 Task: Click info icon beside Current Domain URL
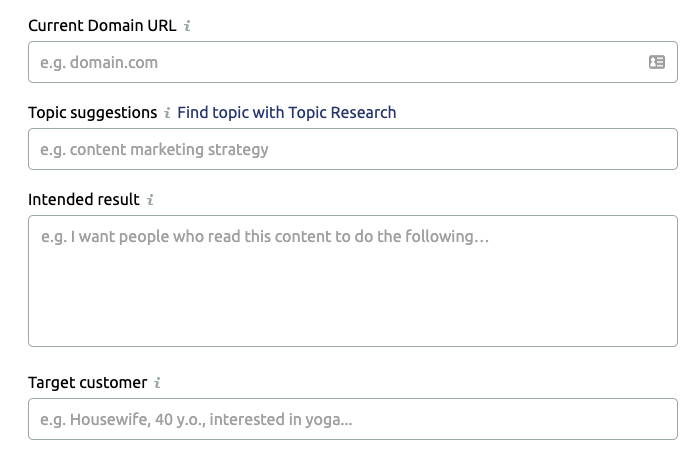pyautogui.click(x=188, y=25)
